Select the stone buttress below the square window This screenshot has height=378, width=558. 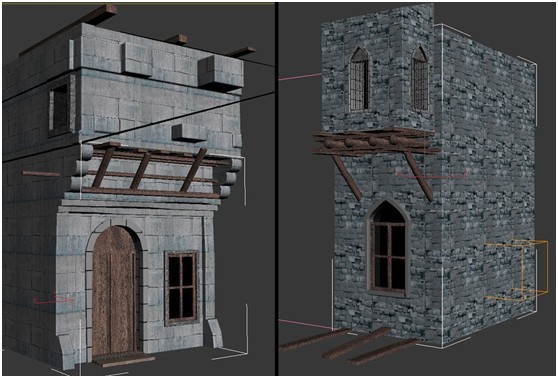point(216,333)
